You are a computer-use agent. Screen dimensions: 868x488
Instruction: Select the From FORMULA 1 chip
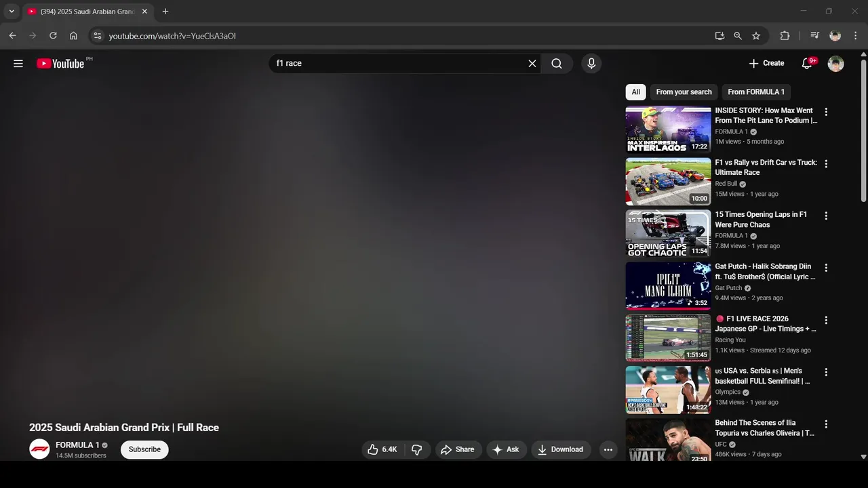[756, 92]
